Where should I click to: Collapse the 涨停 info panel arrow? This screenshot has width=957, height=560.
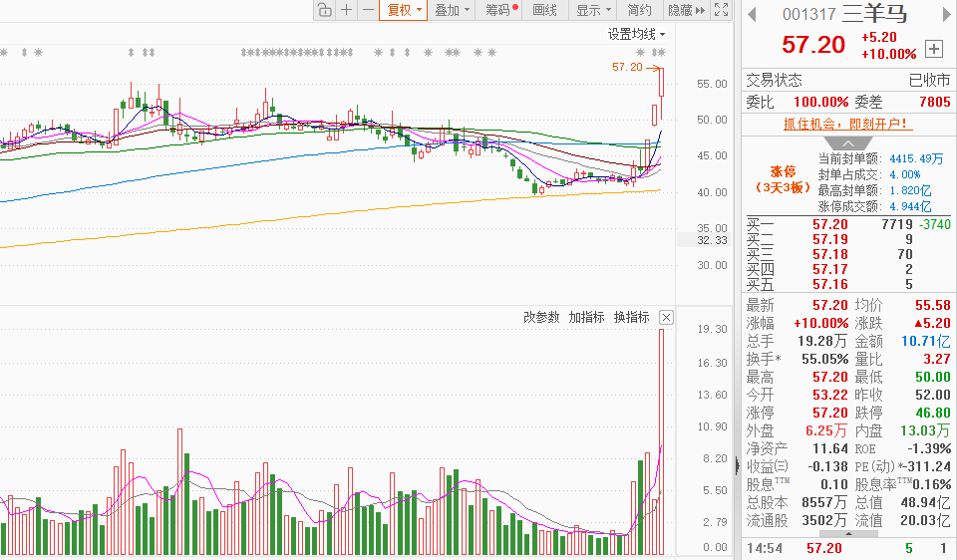coord(849,143)
